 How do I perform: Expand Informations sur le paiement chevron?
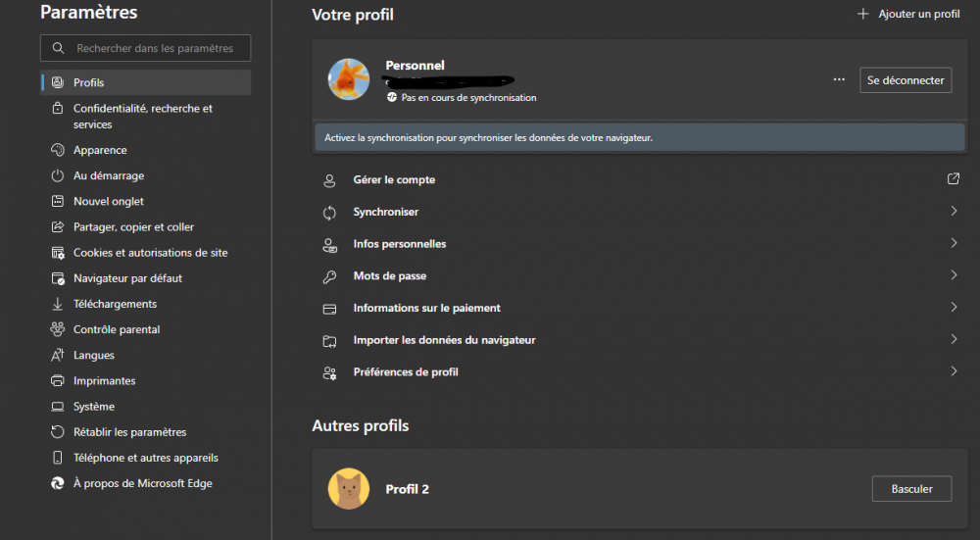[954, 307]
